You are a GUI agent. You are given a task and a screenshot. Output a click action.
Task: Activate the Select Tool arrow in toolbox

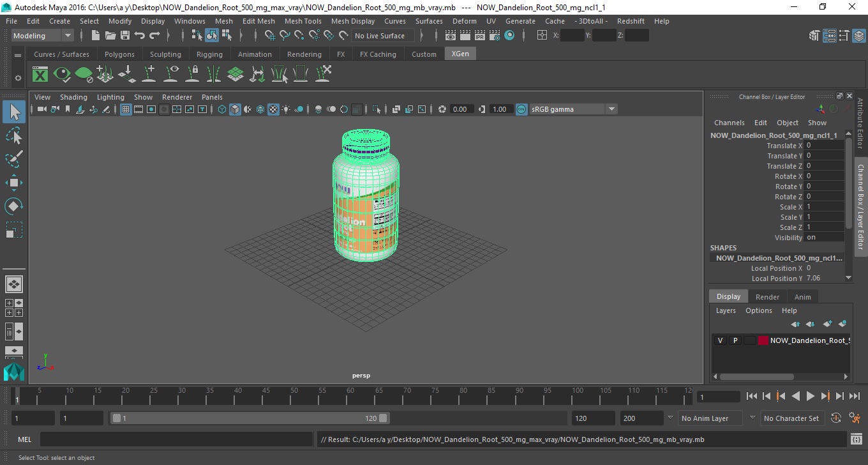14,112
